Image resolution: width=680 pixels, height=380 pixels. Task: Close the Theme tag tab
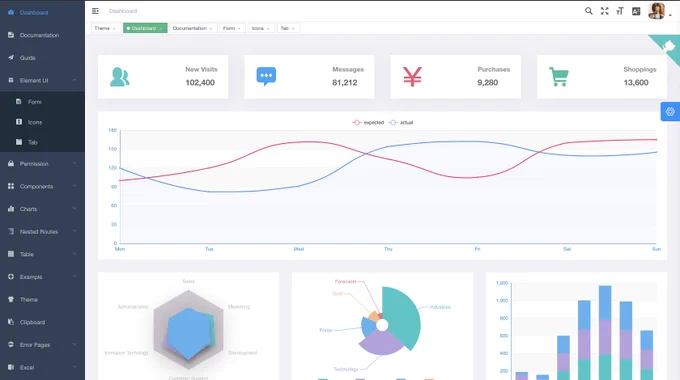[114, 29]
